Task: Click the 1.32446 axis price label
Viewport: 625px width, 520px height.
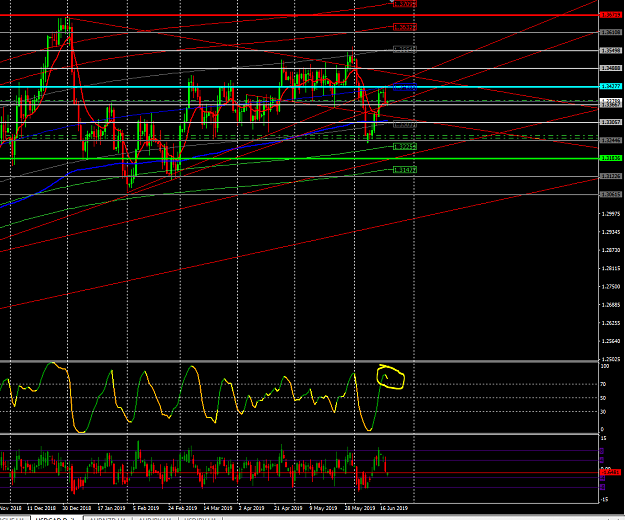Action: pyautogui.click(x=611, y=140)
